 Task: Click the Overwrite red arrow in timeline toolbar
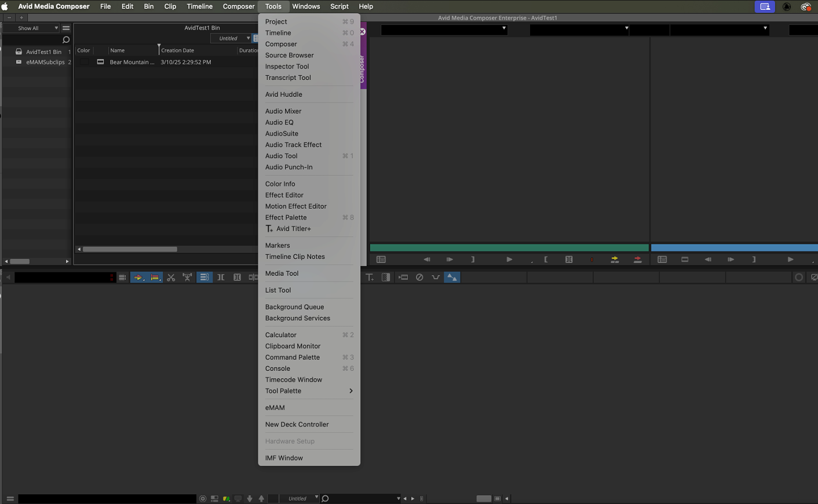tap(155, 277)
